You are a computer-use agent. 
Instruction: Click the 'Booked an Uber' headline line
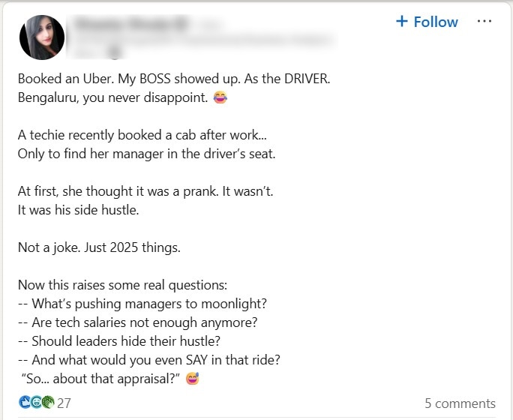173,78
